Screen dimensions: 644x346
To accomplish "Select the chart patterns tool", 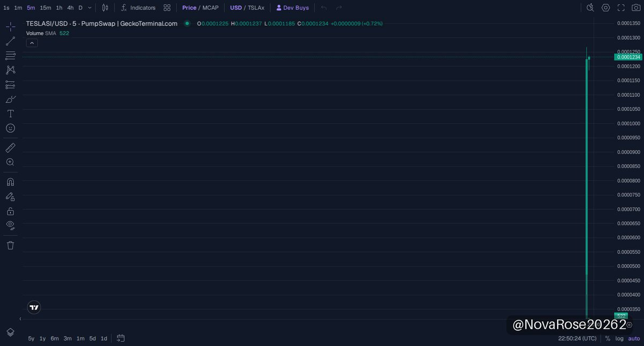I will coord(11,70).
